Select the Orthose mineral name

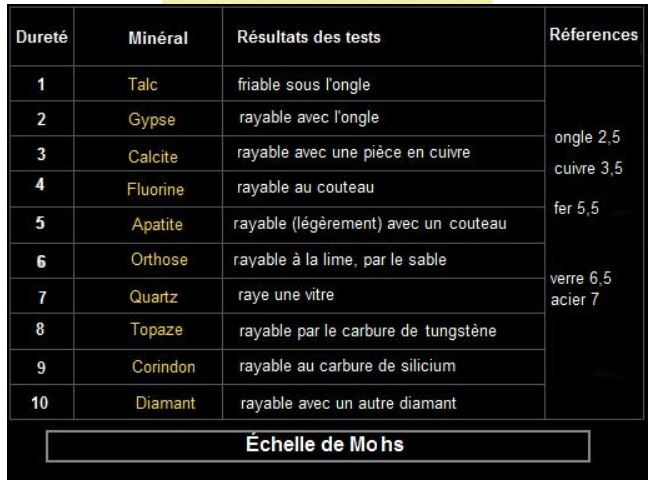pos(156,259)
